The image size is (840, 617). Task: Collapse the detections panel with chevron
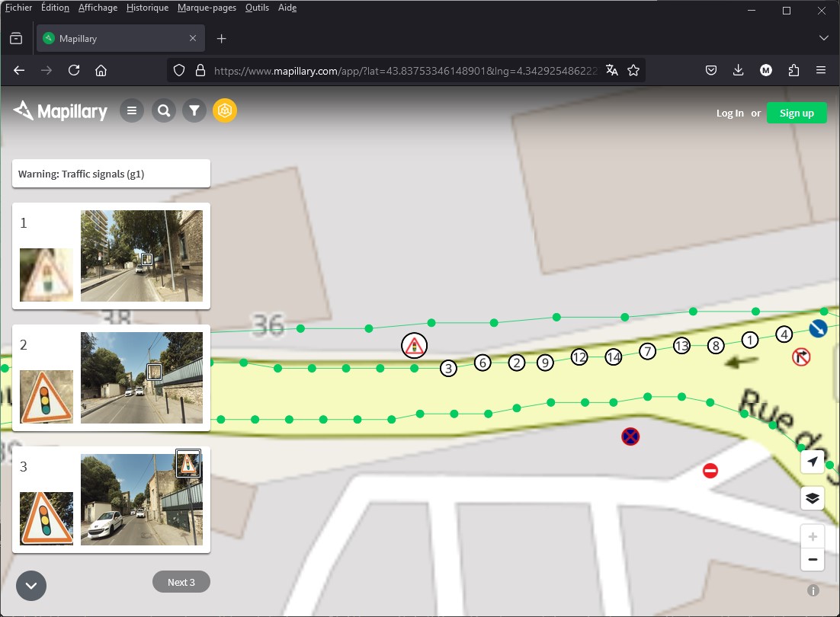click(x=31, y=586)
